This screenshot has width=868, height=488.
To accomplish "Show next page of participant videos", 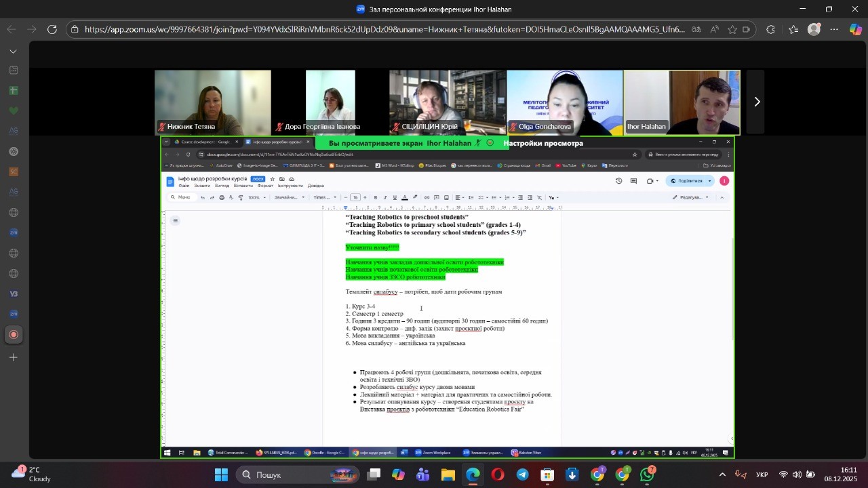I will [x=757, y=102].
